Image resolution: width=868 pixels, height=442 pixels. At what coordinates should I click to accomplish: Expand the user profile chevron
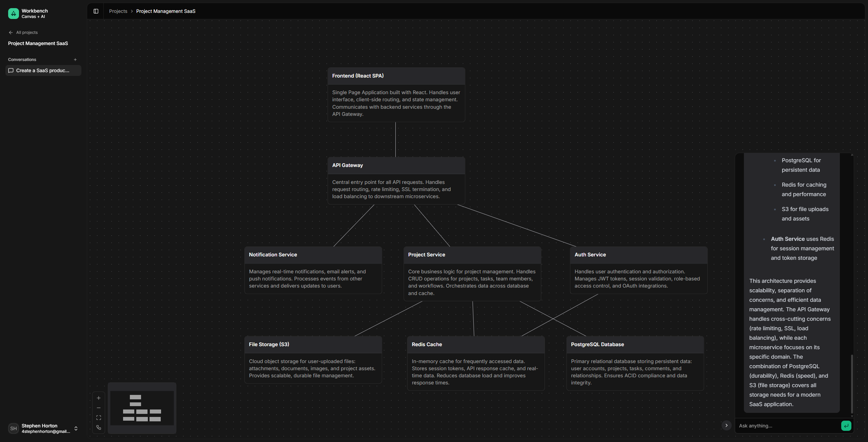[76, 428]
